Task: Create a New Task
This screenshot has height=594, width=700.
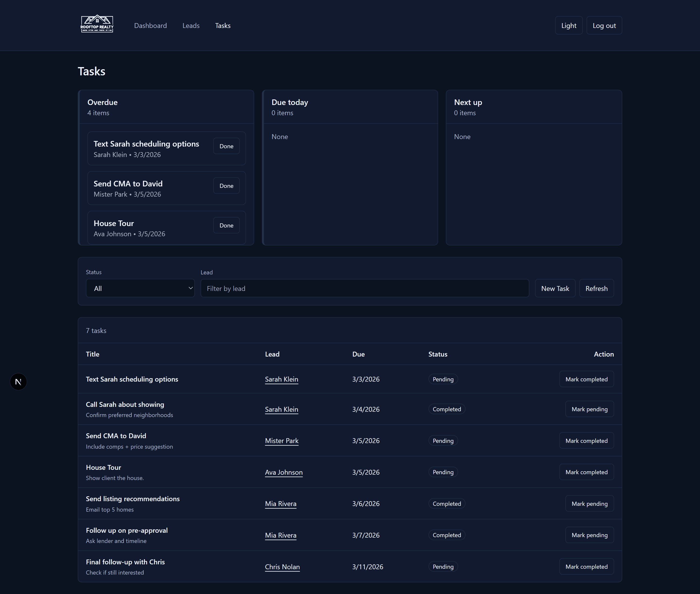Action: pyautogui.click(x=555, y=288)
